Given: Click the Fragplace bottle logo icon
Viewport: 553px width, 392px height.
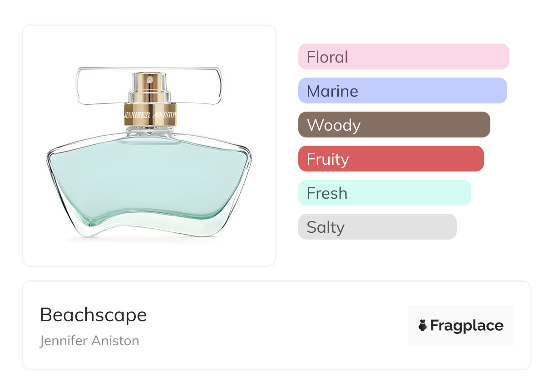Looking at the screenshot, I should 423,325.
